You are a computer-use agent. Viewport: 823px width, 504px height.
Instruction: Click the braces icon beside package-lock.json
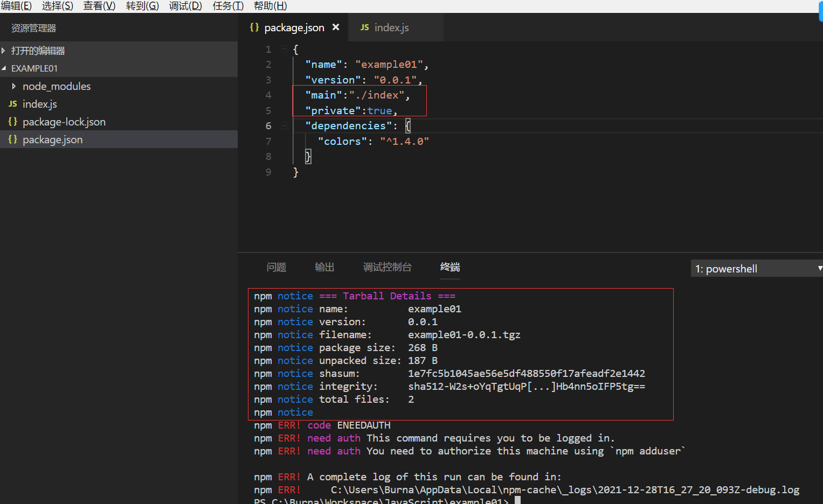coord(13,122)
